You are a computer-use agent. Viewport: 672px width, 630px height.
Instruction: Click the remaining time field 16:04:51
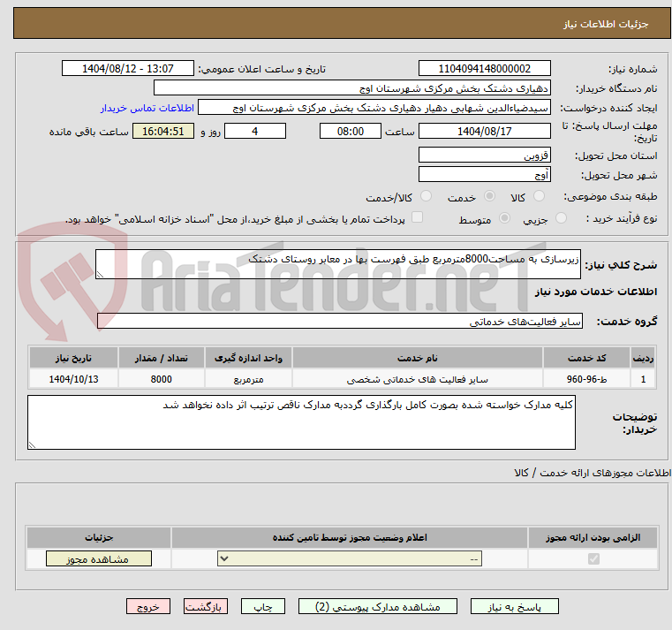163,132
